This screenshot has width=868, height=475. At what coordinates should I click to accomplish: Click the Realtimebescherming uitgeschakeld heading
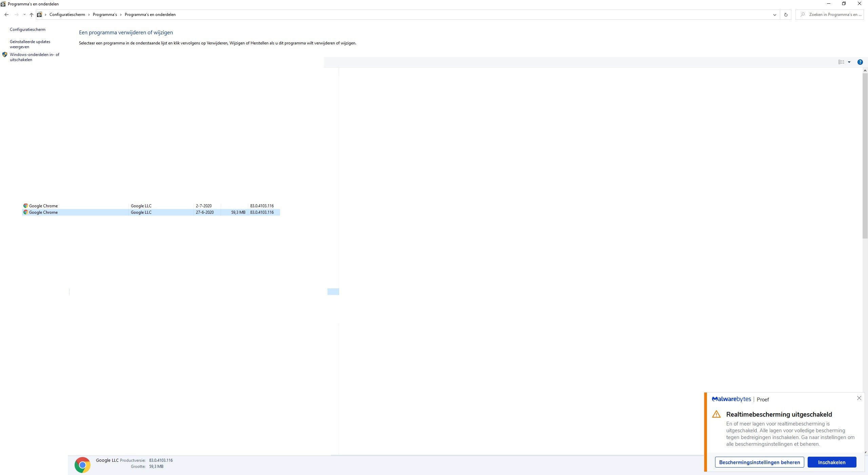click(x=779, y=414)
